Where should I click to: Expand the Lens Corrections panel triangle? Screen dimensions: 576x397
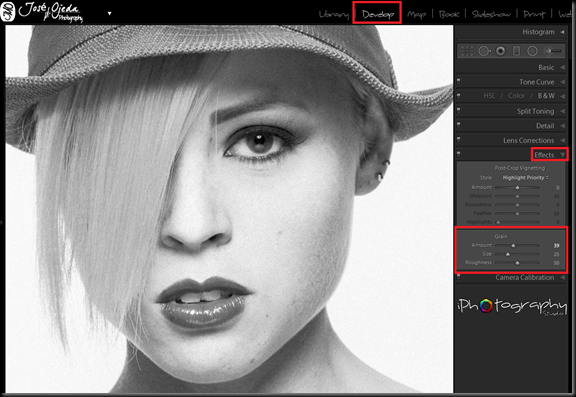pyautogui.click(x=562, y=140)
